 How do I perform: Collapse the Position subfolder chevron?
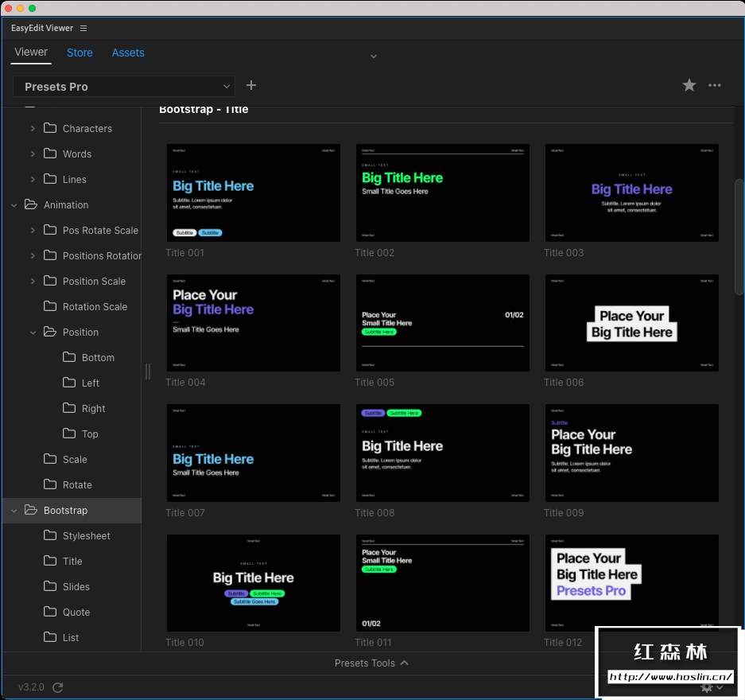click(33, 332)
